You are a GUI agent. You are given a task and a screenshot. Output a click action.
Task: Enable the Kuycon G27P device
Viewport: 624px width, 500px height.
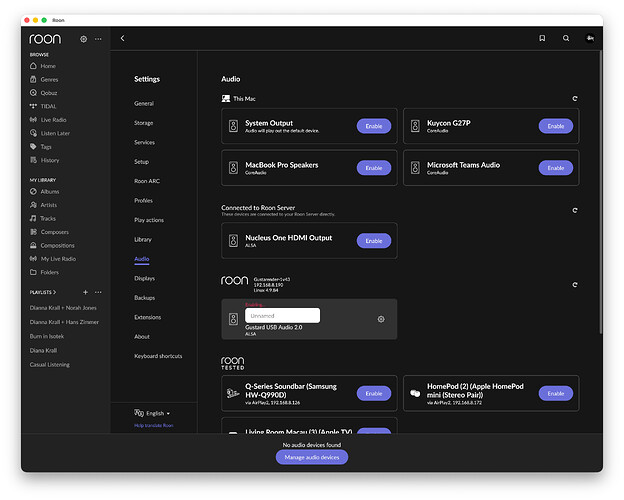[556, 126]
